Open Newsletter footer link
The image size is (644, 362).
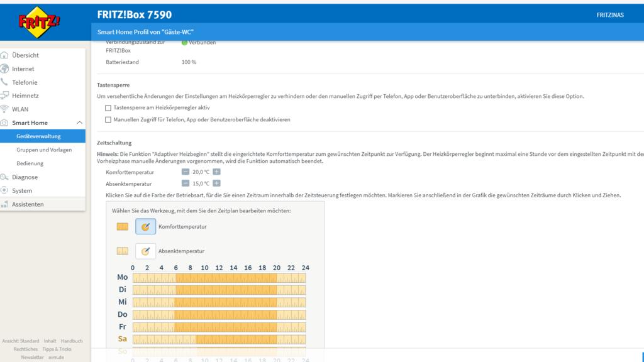point(32,358)
